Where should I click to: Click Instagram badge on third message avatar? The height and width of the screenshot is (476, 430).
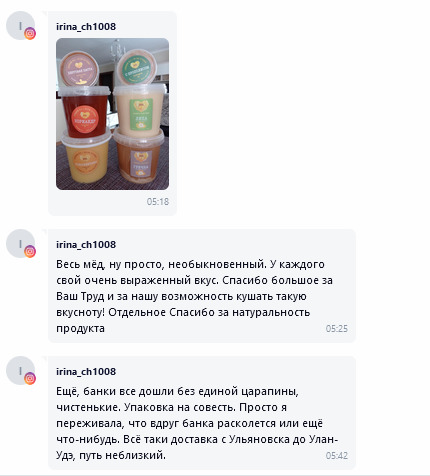click(30, 378)
